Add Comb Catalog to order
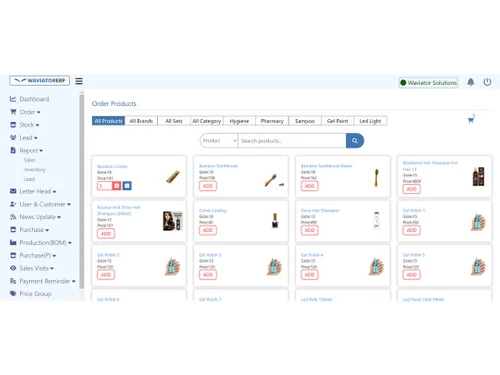The height and width of the screenshot is (375, 500). click(x=208, y=230)
